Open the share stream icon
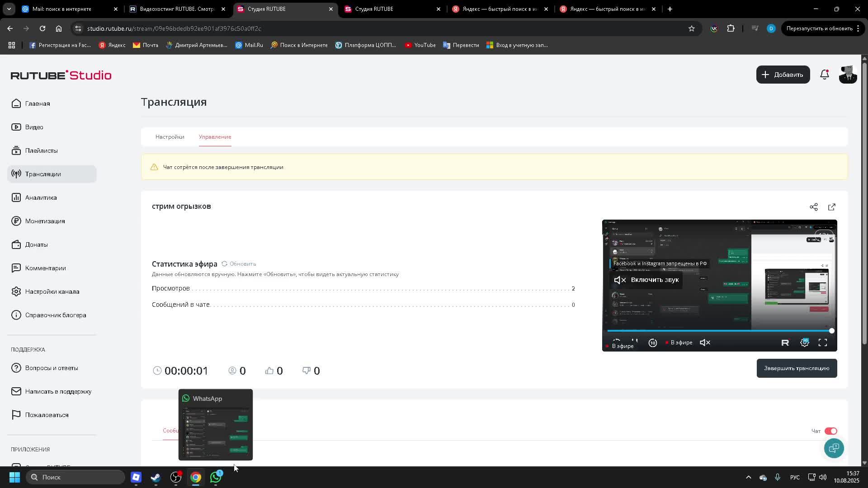Screen dimensions: 868x488 814,207
